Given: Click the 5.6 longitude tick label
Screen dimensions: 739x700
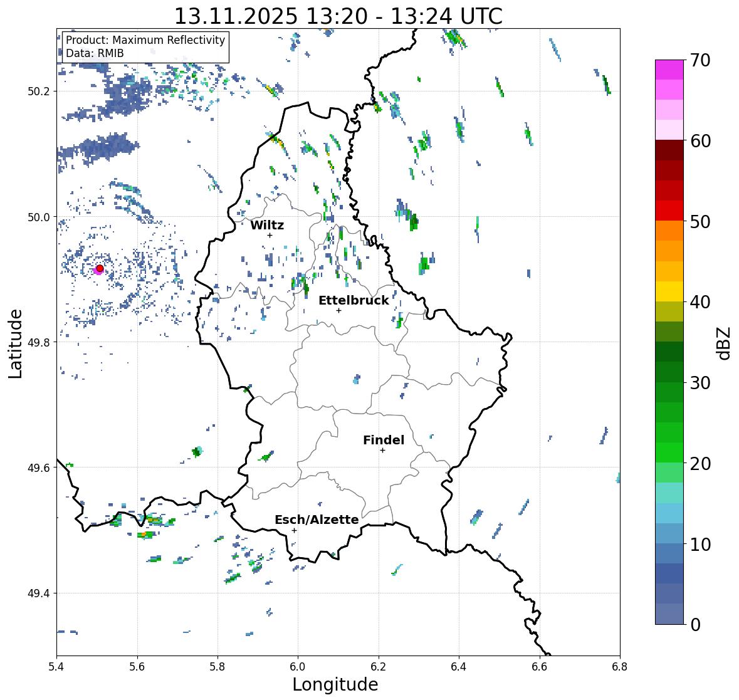Looking at the screenshot, I should 137,667.
